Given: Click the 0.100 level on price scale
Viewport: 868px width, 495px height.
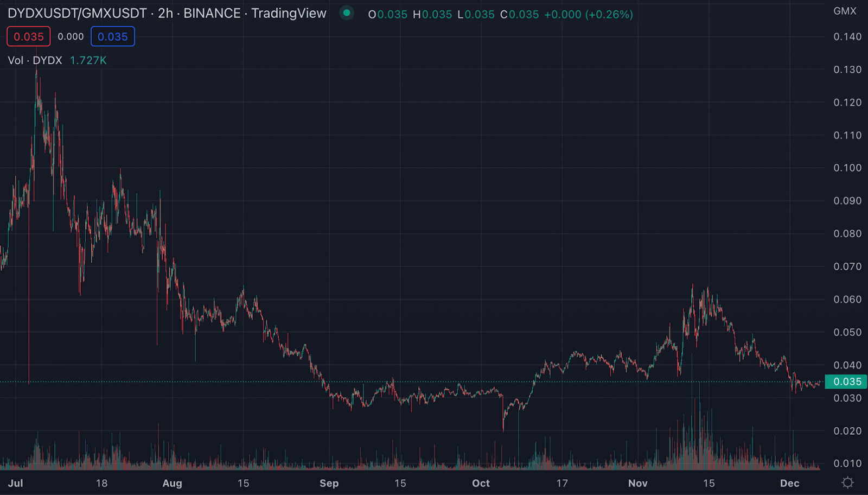Looking at the screenshot, I should [x=847, y=168].
